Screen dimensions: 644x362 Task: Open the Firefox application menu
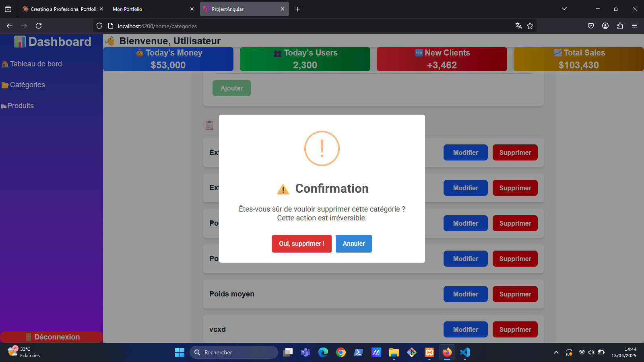634,26
